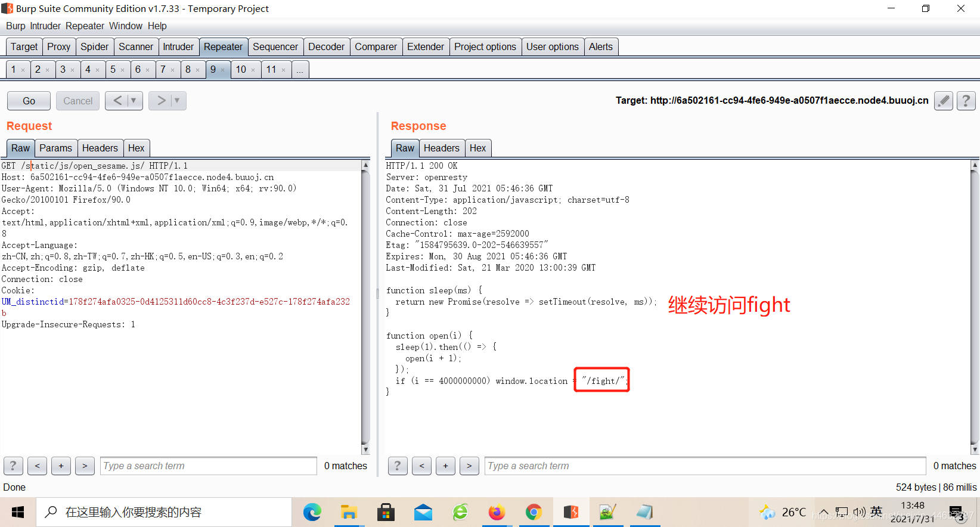Click volume icon in system tray
This screenshot has width=980, height=527.
[x=859, y=512]
